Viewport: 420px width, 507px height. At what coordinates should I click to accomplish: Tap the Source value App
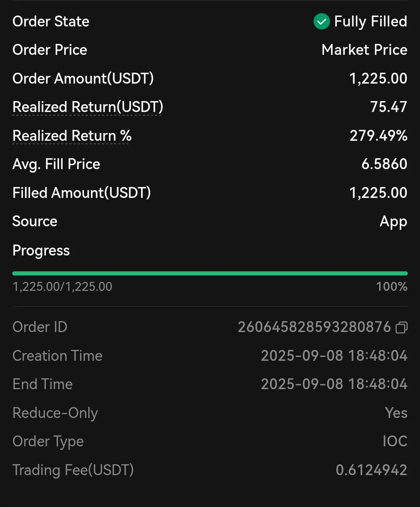point(393,222)
